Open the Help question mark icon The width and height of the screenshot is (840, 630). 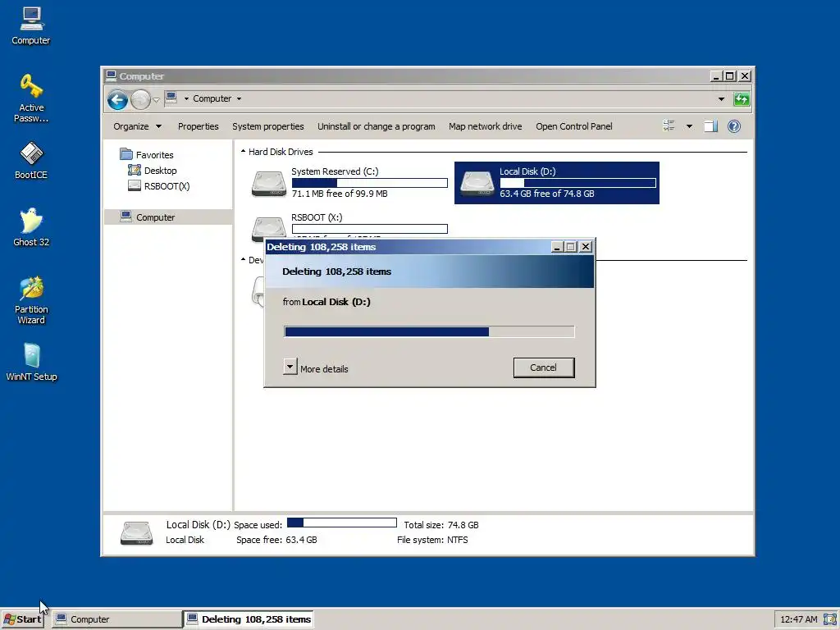[x=734, y=126]
